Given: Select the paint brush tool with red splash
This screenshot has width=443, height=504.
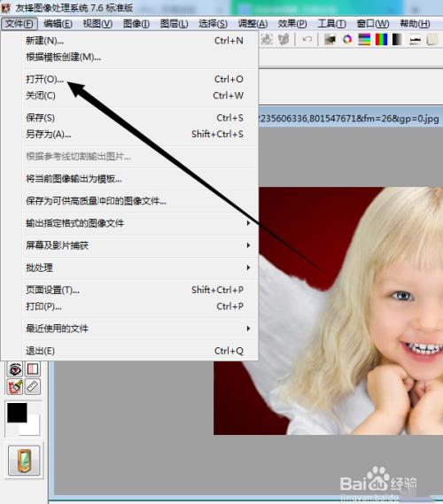Looking at the screenshot, I should (15, 387).
